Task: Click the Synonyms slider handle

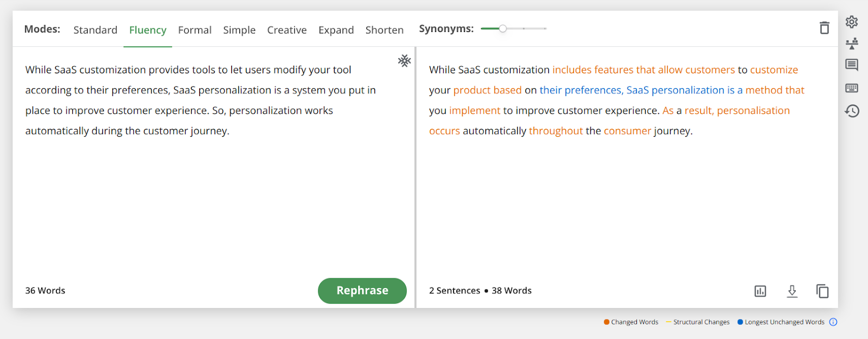Action: 503,28
